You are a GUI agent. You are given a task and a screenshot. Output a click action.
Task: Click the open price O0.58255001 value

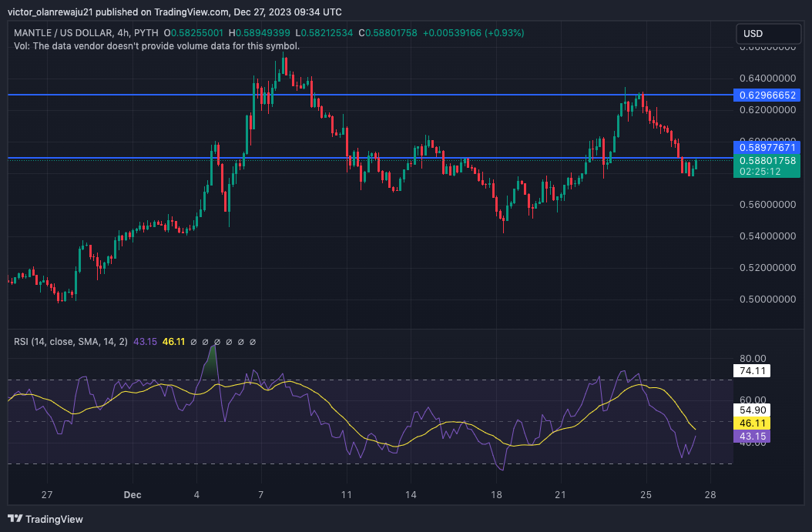tap(193, 32)
